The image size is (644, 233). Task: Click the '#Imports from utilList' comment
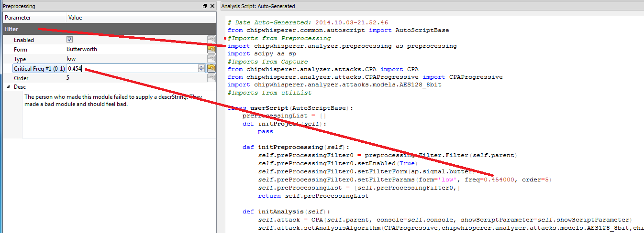269,93
